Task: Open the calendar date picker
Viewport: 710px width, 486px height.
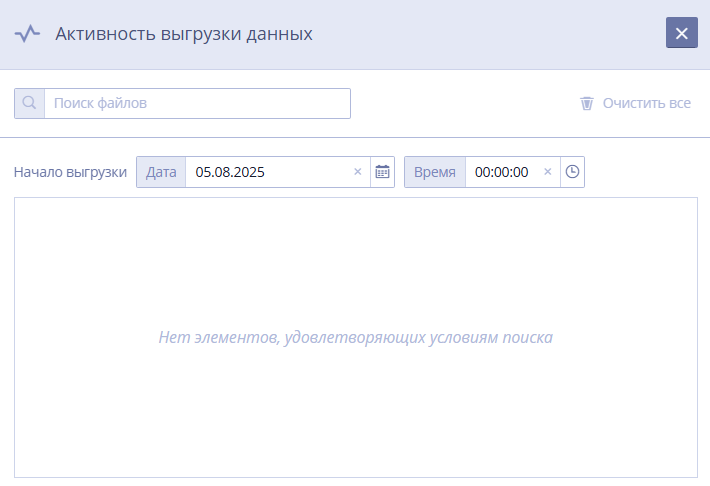Action: click(x=382, y=172)
